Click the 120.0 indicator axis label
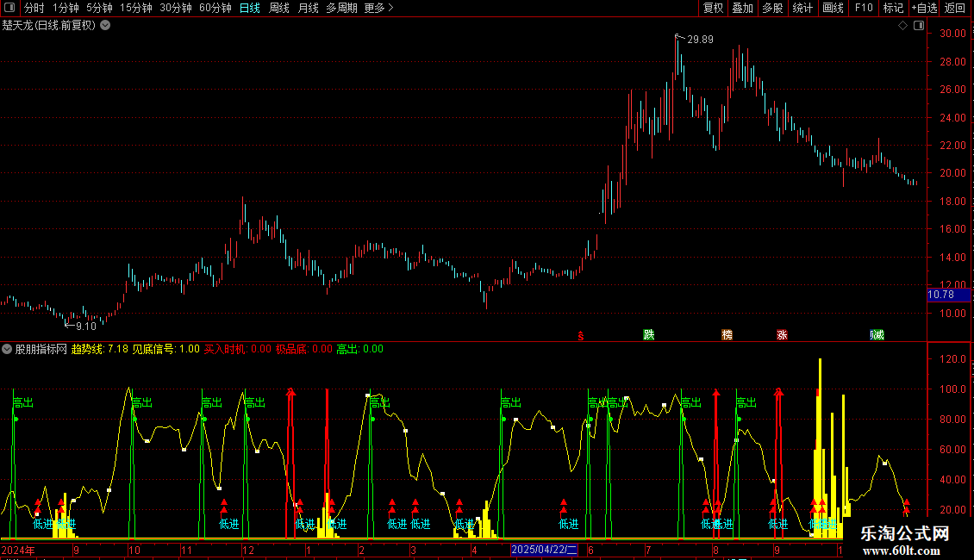Image resolution: width=974 pixels, height=560 pixels. 952,359
